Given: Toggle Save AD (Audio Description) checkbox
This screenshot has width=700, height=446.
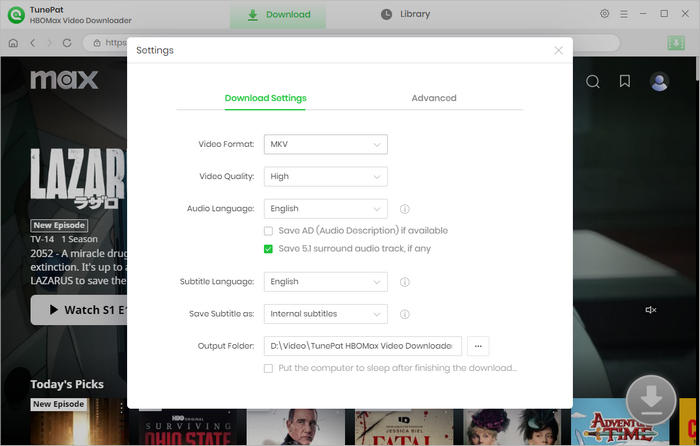Looking at the screenshot, I should [x=268, y=231].
